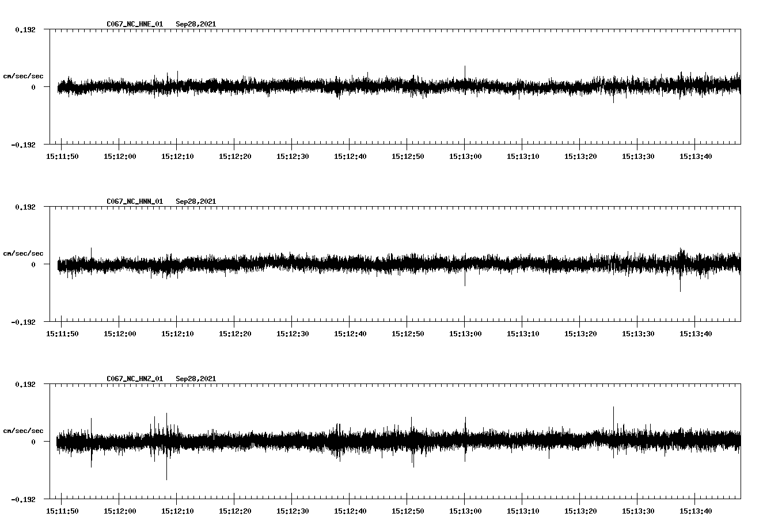Click the zero axis label on HNZ plot
Viewport: 782px width, 532px height.
(x=33, y=442)
